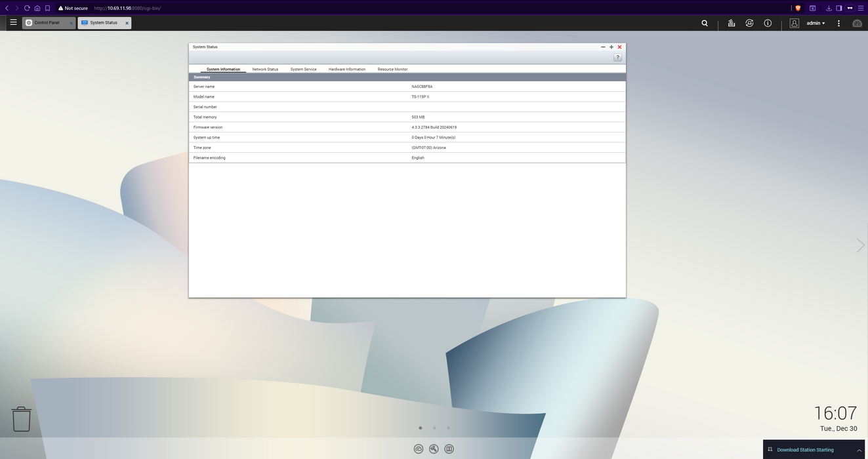Open event notifications info icon
The height and width of the screenshot is (459, 868).
click(x=768, y=23)
